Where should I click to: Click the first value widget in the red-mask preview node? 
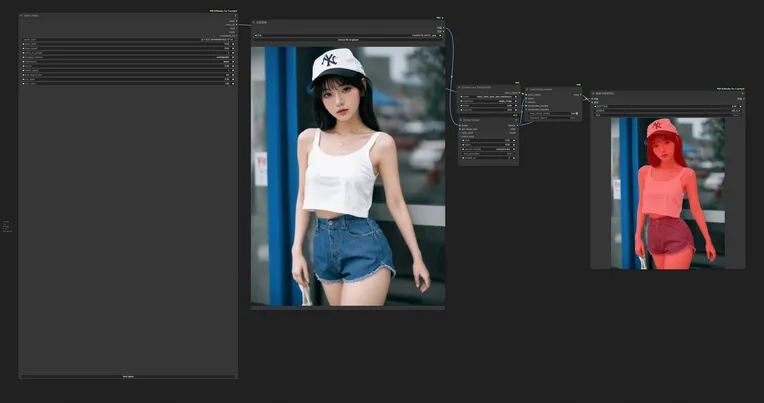tap(667, 106)
